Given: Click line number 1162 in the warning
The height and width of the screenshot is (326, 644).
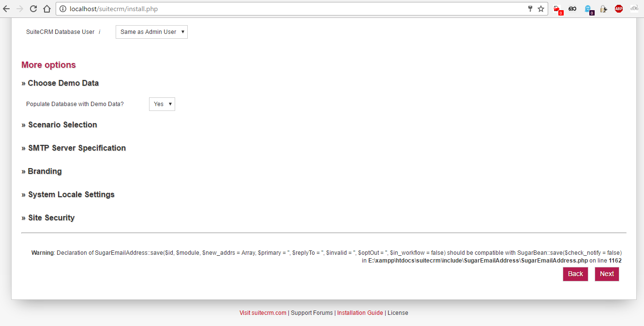Looking at the screenshot, I should pos(615,261).
